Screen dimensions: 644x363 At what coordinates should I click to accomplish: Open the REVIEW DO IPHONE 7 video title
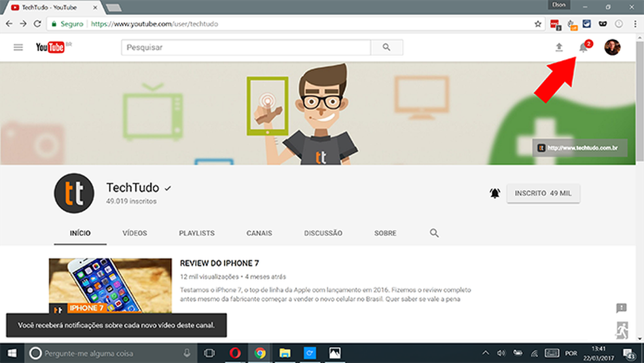219,263
